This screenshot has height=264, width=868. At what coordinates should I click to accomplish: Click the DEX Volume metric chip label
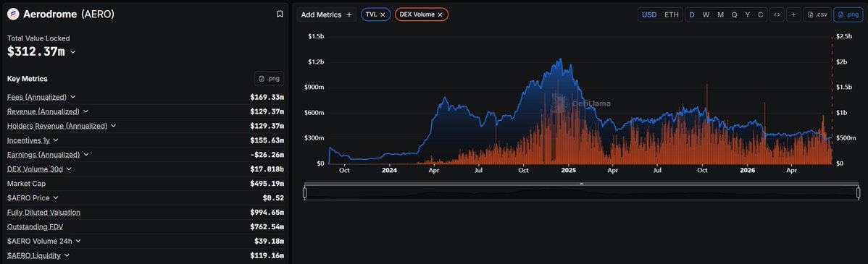click(417, 15)
